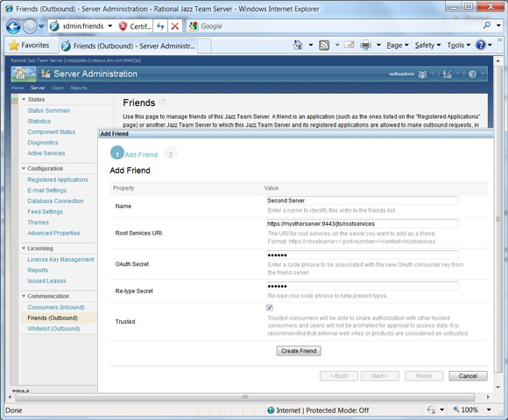Click Cancel in Add Friend dialog
This screenshot has width=508, height=420.
(468, 375)
